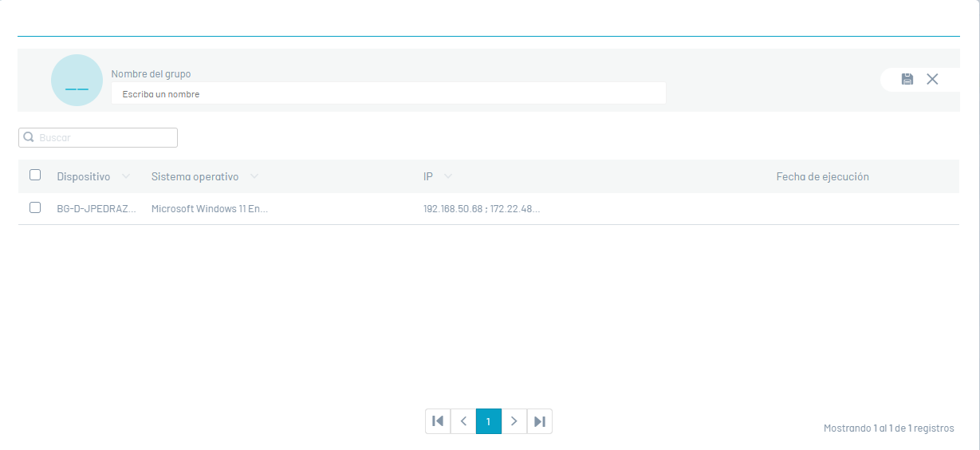Open the Dispositivo column filter chevron
Viewport: 980px width, 450px height.
pyautogui.click(x=126, y=176)
